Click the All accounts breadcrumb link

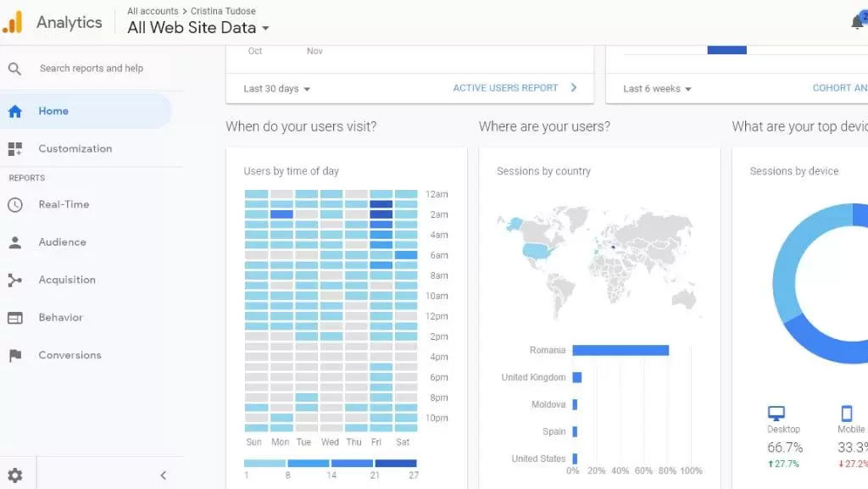point(153,11)
